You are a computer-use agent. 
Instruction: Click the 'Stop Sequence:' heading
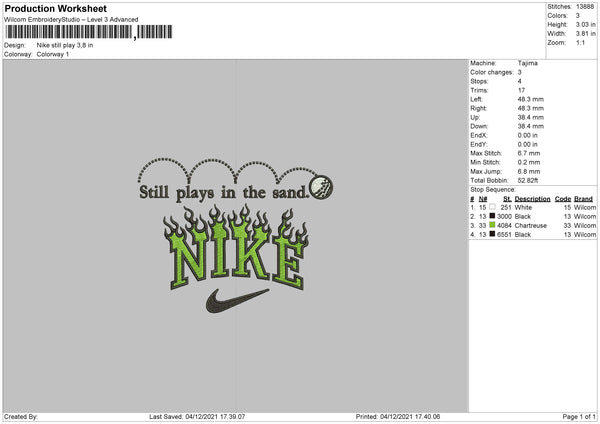[x=493, y=190]
